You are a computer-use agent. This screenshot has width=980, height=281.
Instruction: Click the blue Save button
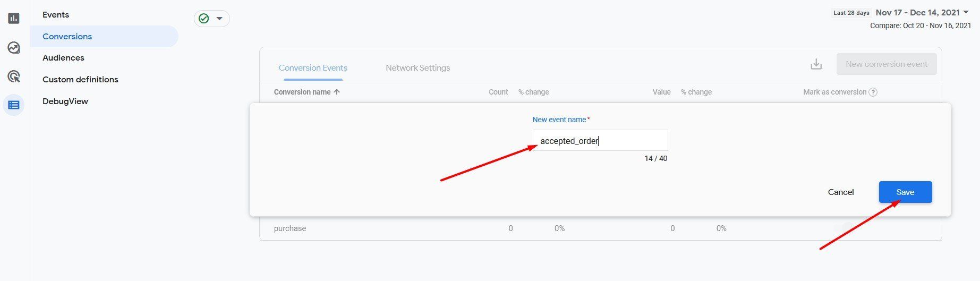tap(905, 192)
